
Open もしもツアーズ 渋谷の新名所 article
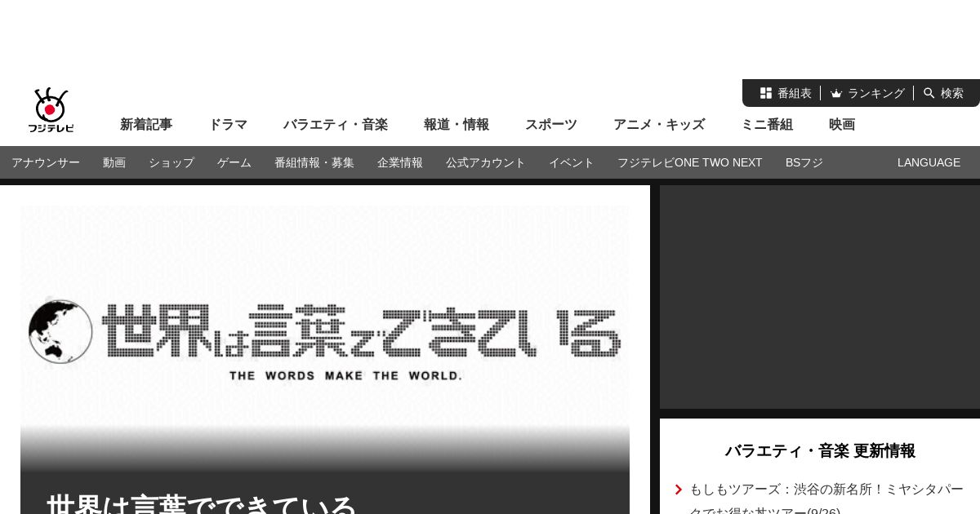coord(826,500)
